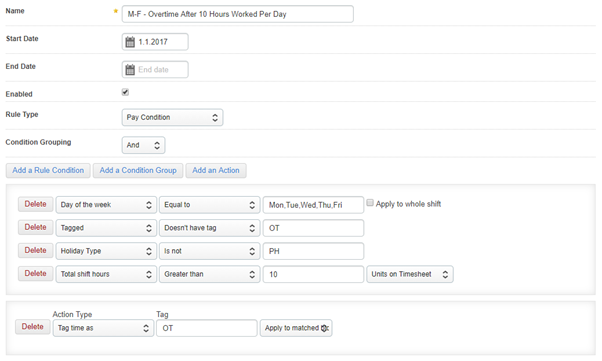Click the Condition Grouping label
Image resolution: width=602 pixels, height=361 pixels.
(x=38, y=142)
